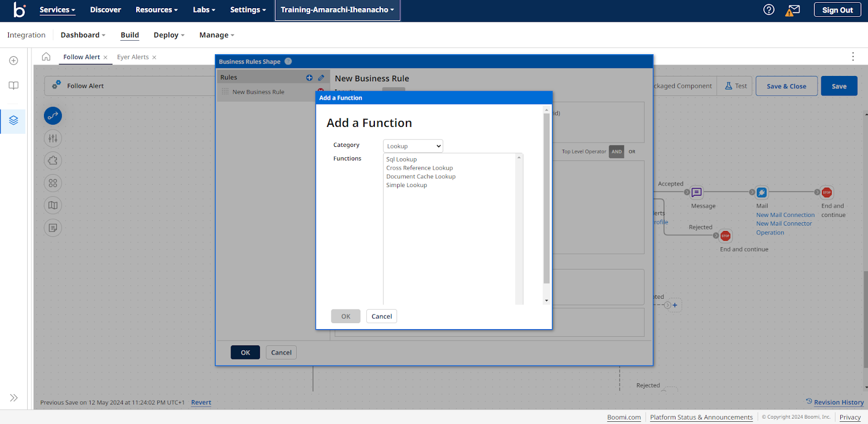The height and width of the screenshot is (424, 868).
Task: Set top level operator to AND
Action: point(617,152)
